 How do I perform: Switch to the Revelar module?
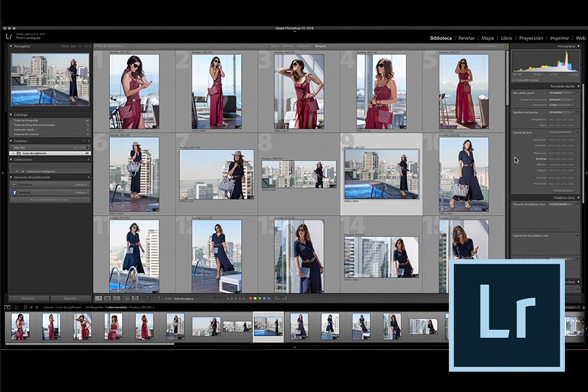coord(466,38)
